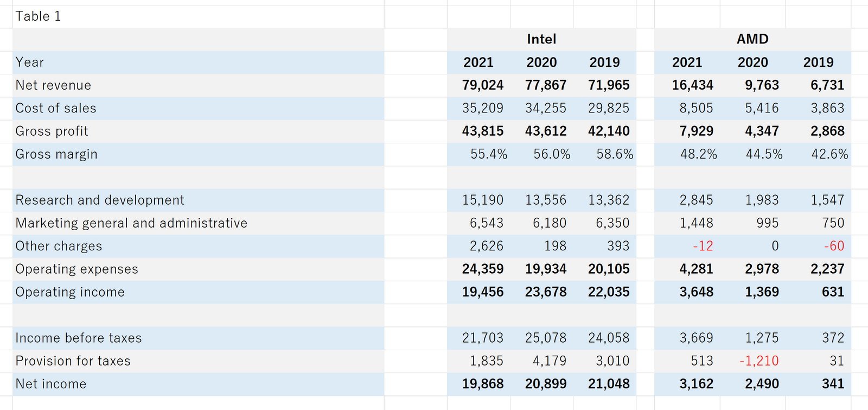Select Intel net revenue cell 79,024
The width and height of the screenshot is (868, 410).
(x=483, y=85)
